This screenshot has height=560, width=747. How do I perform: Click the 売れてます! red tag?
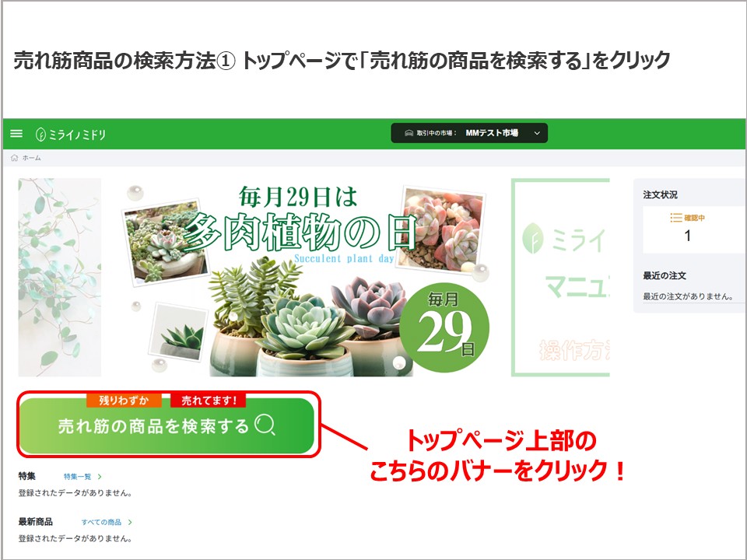pyautogui.click(x=209, y=400)
